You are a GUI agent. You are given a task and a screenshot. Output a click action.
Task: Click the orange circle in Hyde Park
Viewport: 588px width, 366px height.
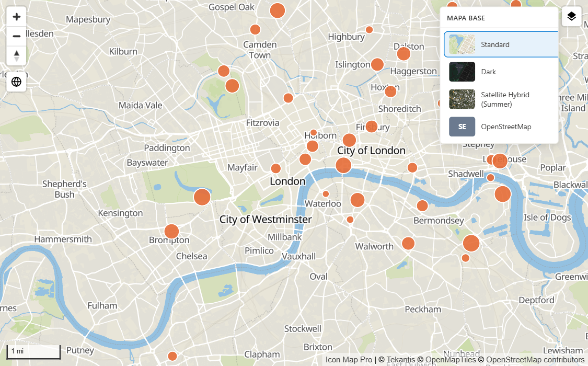click(x=202, y=197)
